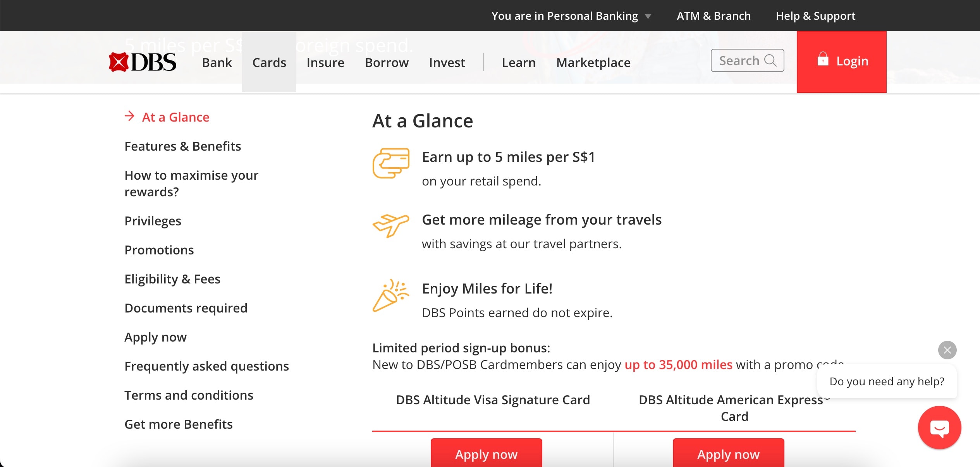Screen dimensions: 980x467
Task: Go to Features & Benefits section
Action: [x=183, y=146]
